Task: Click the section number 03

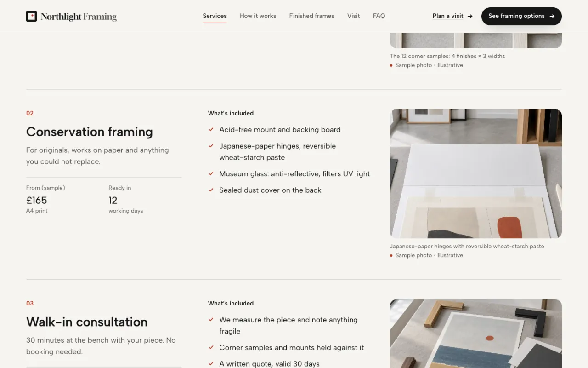Action: pos(30,303)
